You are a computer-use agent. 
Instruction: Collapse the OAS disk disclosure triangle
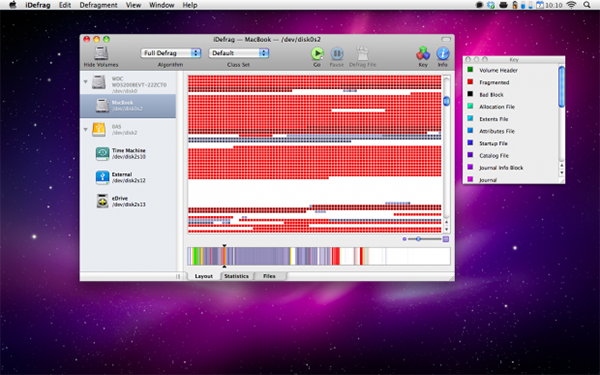[85, 129]
